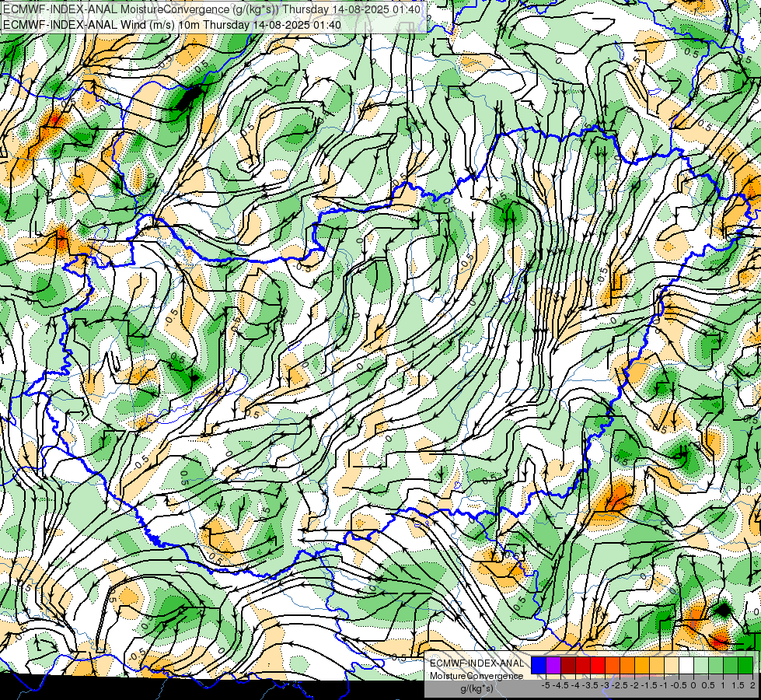Click the Wind (m/s) 10m title line
Viewport: 761px width, 700px height.
tap(171, 25)
